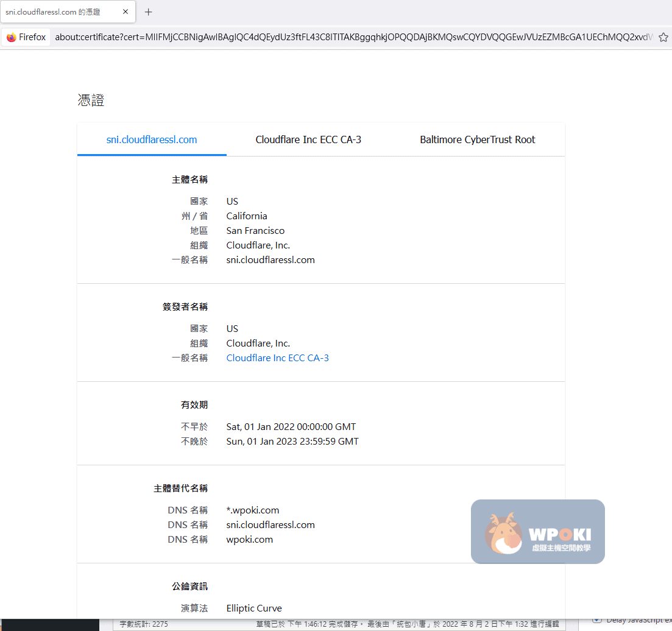The width and height of the screenshot is (672, 631).
Task: Open the Baltimore CyberTrust Root tab
Action: tap(477, 139)
